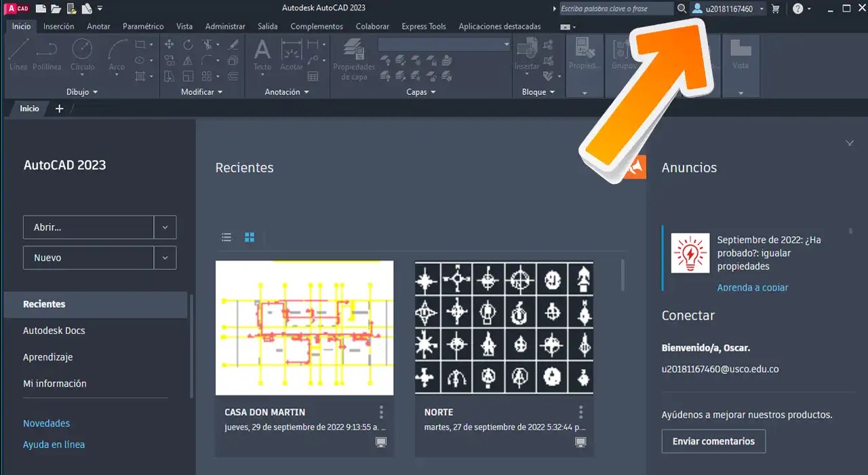Open the Paramétrico ribbon tab
This screenshot has width=868, height=475.
(143, 26)
